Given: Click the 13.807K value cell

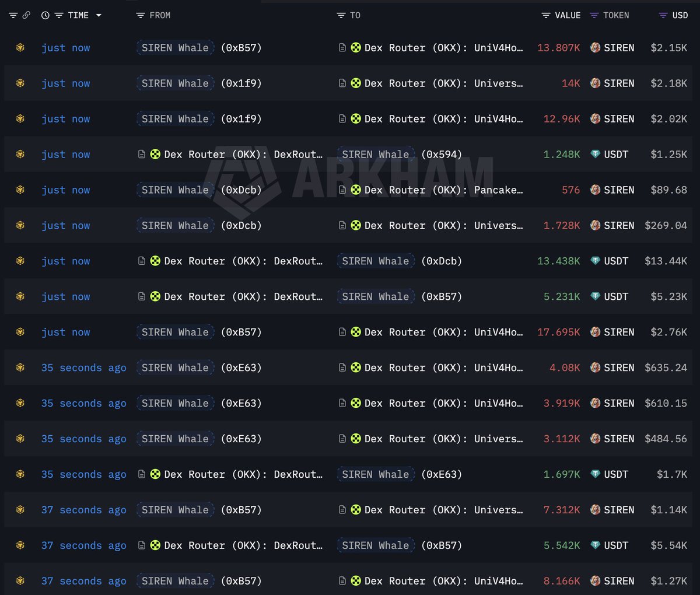Looking at the screenshot, I should tap(559, 48).
